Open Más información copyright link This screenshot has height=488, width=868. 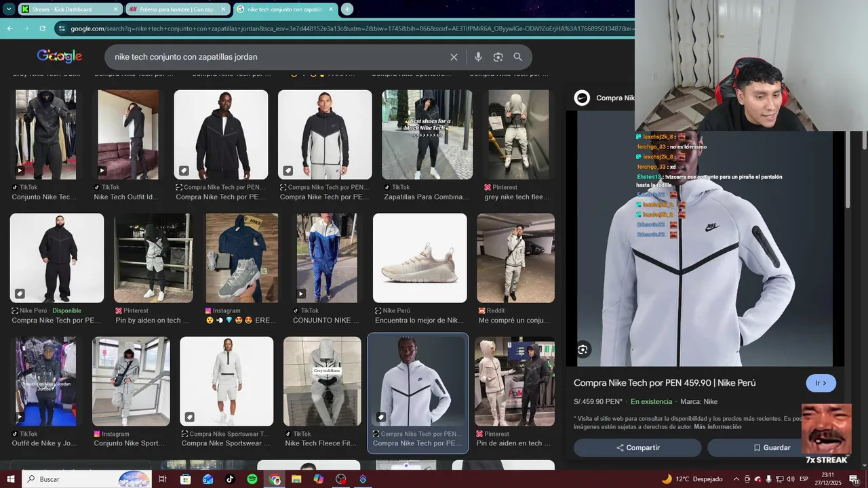pyautogui.click(x=717, y=427)
